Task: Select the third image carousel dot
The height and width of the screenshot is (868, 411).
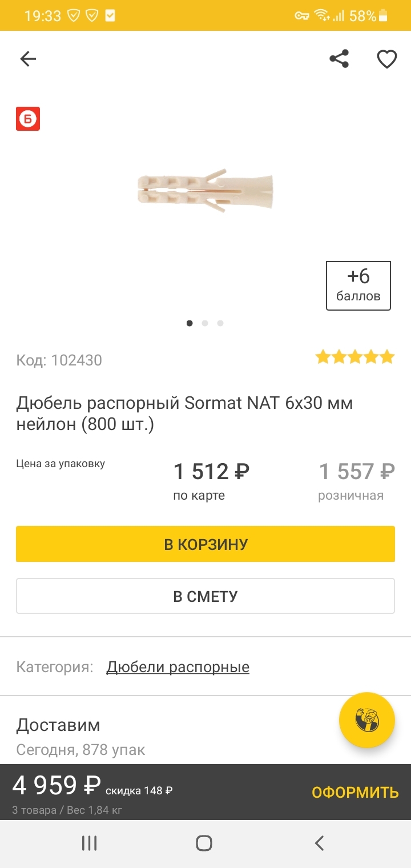Action: coord(220,323)
